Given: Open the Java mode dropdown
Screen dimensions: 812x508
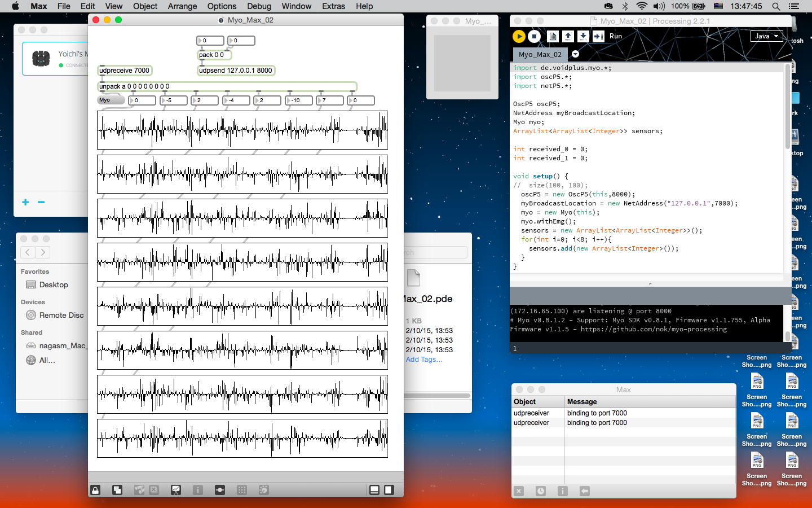Looking at the screenshot, I should click(766, 36).
